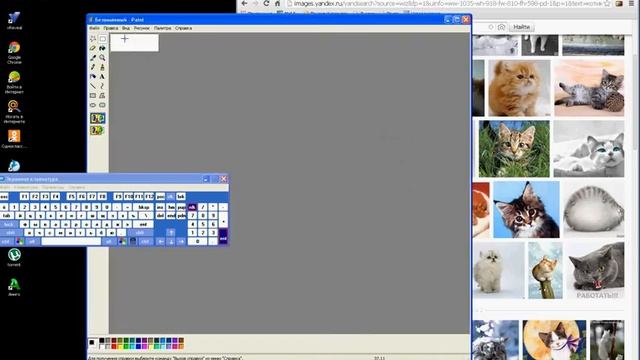Pick the Eraser tool in Paint
This screenshot has height=360, width=640.
coord(93,48)
